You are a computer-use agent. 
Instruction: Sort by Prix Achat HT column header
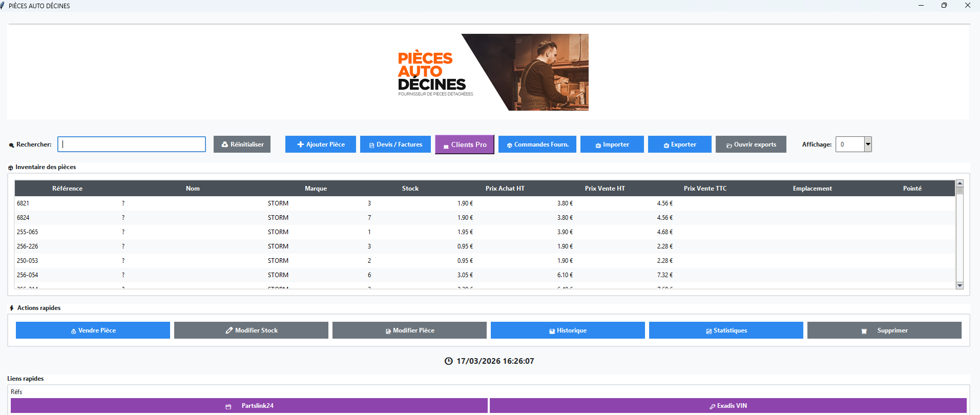(x=505, y=189)
